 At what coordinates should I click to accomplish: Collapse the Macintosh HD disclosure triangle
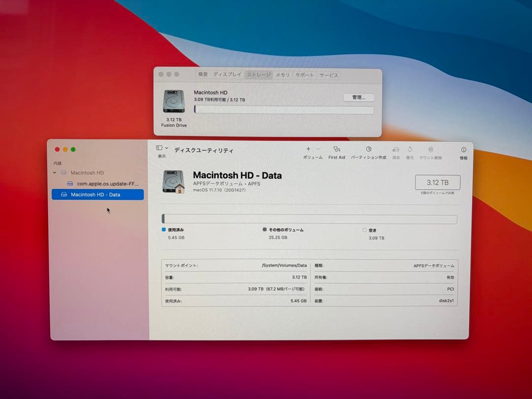[55, 173]
